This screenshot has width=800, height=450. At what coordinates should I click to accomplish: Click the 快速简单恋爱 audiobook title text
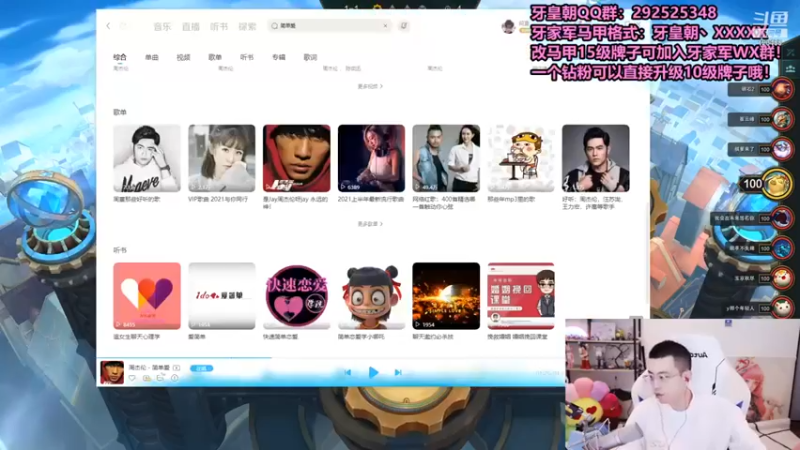pos(280,337)
